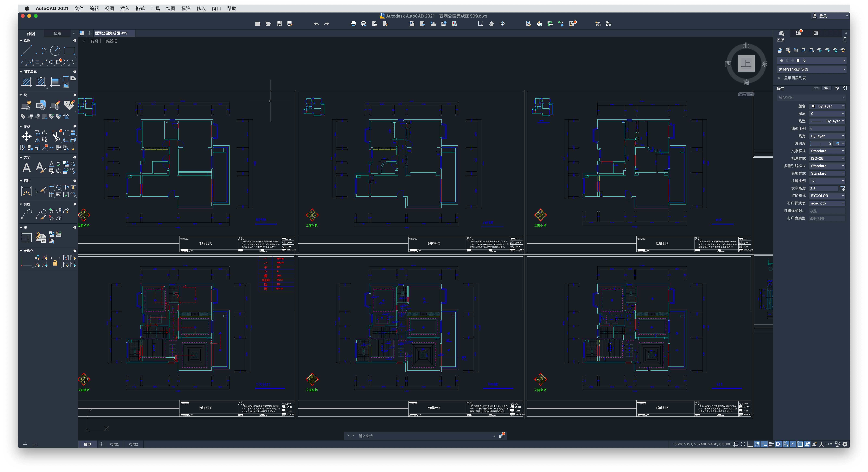Activate the Move tool in Modify
Viewport: 868px width, 472px height.
pos(26,136)
